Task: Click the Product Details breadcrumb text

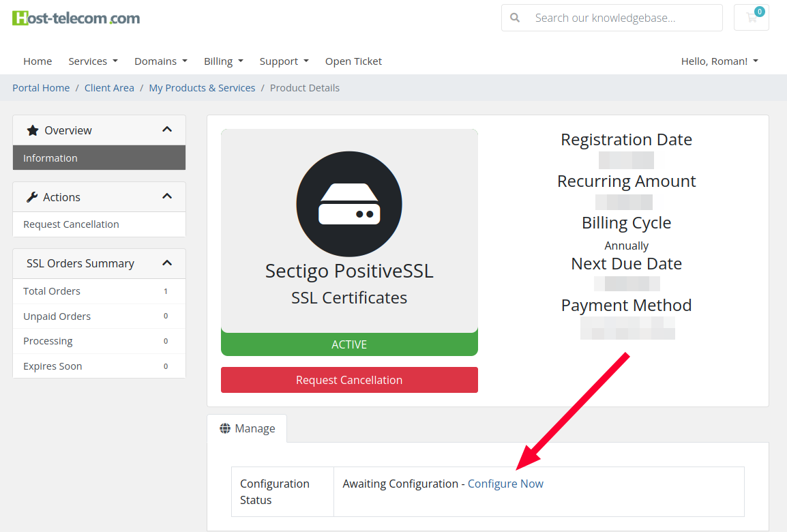Action: coord(305,88)
